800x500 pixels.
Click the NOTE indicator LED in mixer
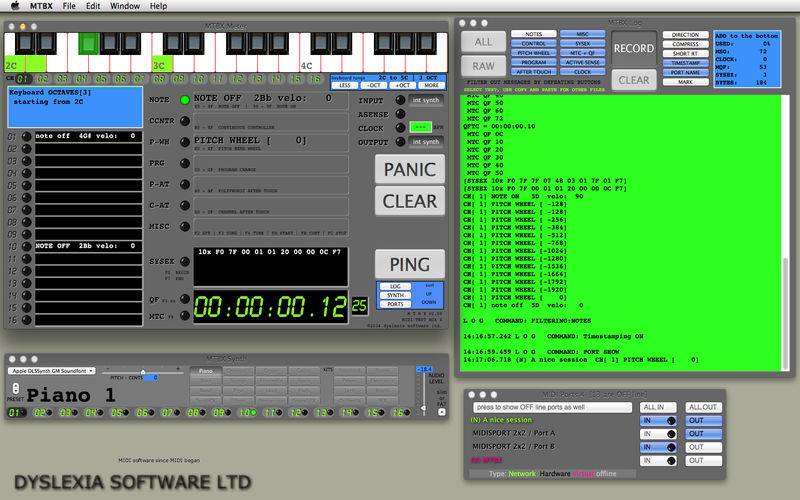pos(184,100)
